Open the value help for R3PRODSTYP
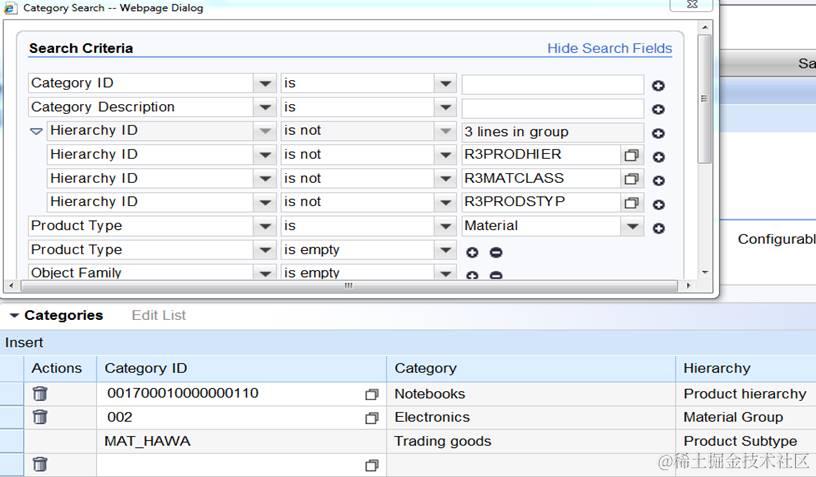The height and width of the screenshot is (477, 816). (631, 202)
